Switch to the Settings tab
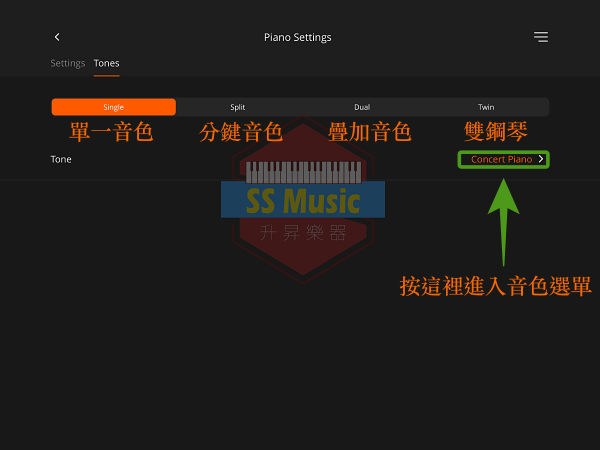The height and width of the screenshot is (450, 600). tap(68, 63)
